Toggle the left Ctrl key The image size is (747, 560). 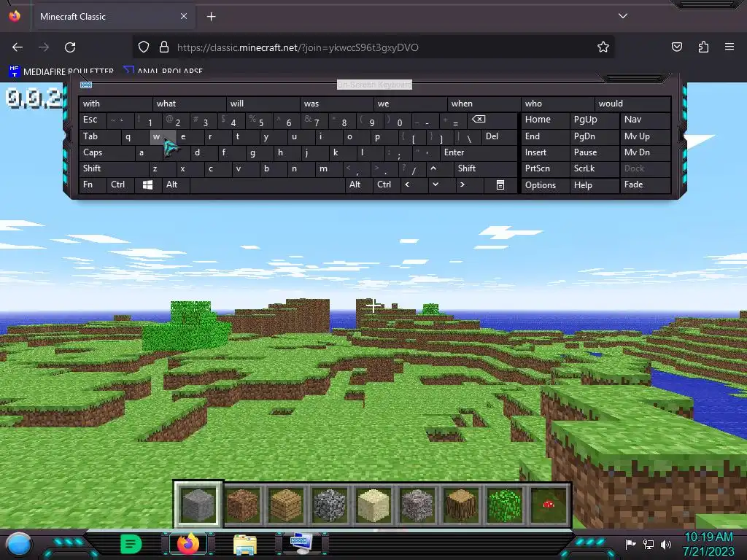tap(120, 184)
